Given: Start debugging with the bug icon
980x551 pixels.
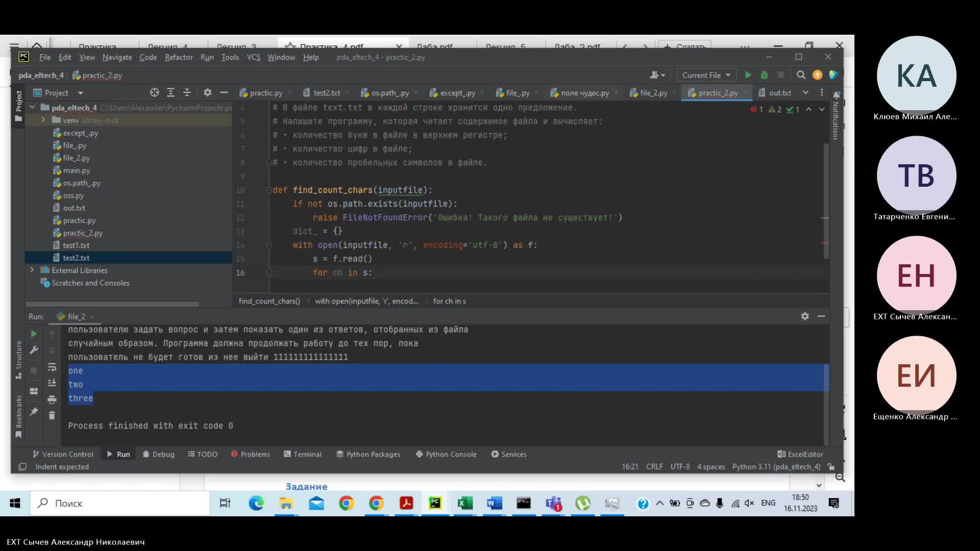Looking at the screenshot, I should point(764,75).
